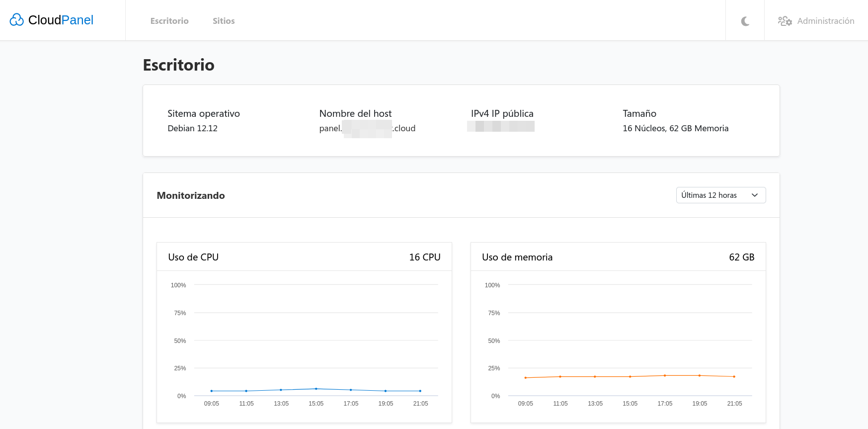
Task: Click the memory chart 11:05 axis label
Action: (560, 404)
